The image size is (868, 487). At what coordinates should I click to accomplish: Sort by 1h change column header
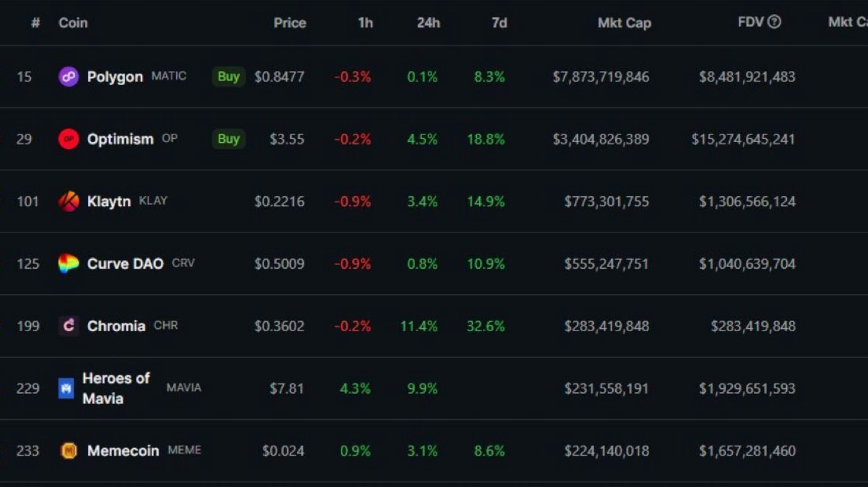pos(365,23)
